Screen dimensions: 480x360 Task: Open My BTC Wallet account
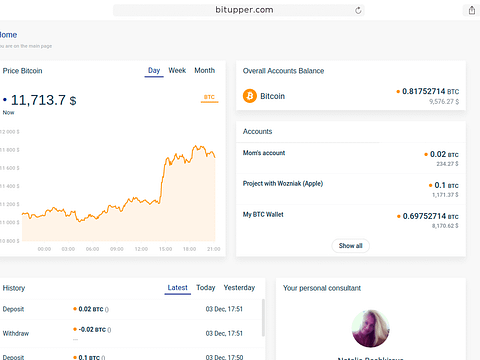(351, 220)
